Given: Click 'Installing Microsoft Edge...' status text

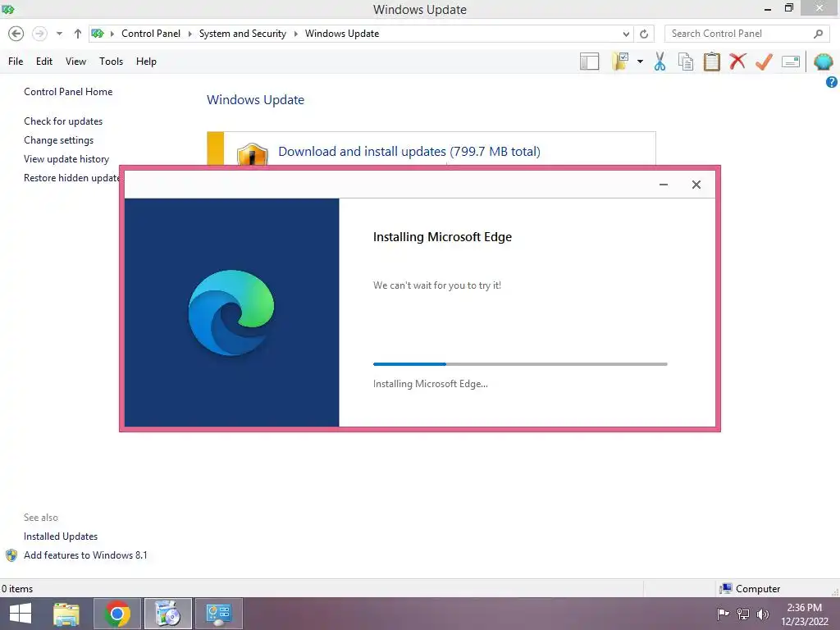Looking at the screenshot, I should click(x=430, y=384).
